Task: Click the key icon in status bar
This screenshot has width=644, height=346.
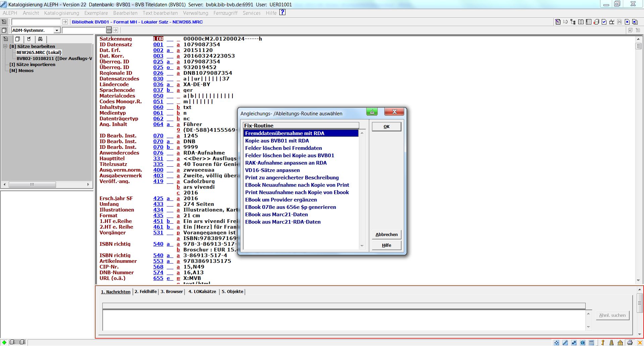Action: (x=603, y=343)
